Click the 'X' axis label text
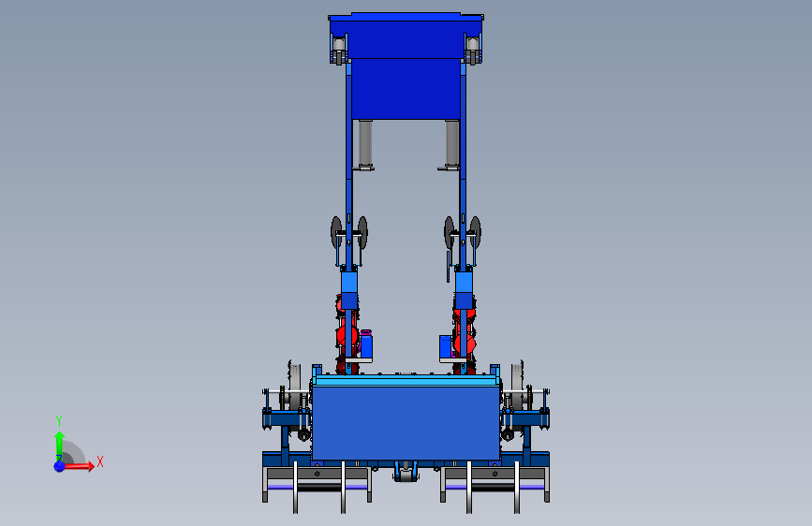The image size is (812, 526). click(x=100, y=461)
